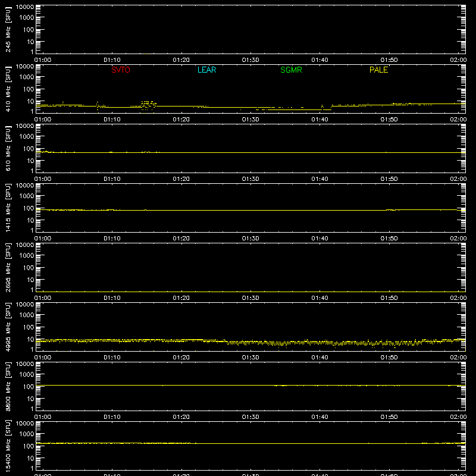Click 01:10 time label under 245 MHz plot
Image resolution: width=476 pixels, height=476 pixels.
click(x=112, y=60)
